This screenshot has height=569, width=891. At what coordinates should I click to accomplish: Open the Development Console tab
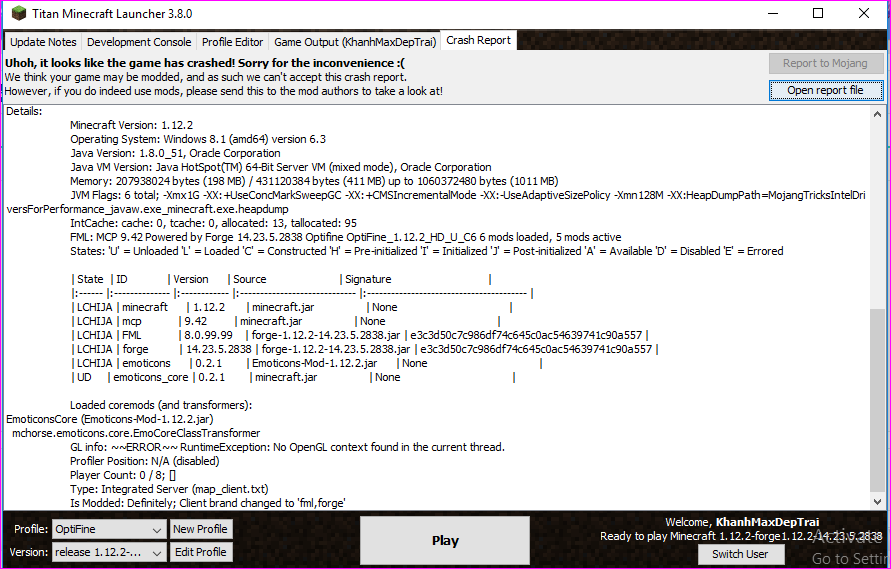(x=139, y=42)
